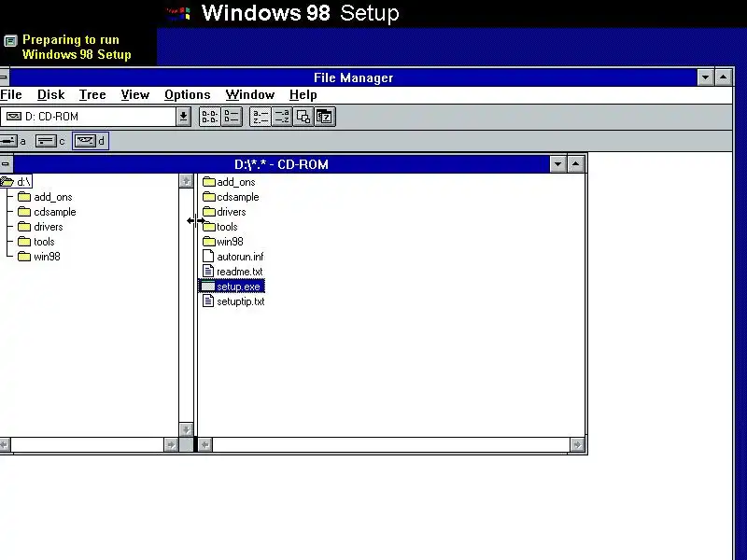Open the Disk menu
This screenshot has width=747, height=560.
50,95
